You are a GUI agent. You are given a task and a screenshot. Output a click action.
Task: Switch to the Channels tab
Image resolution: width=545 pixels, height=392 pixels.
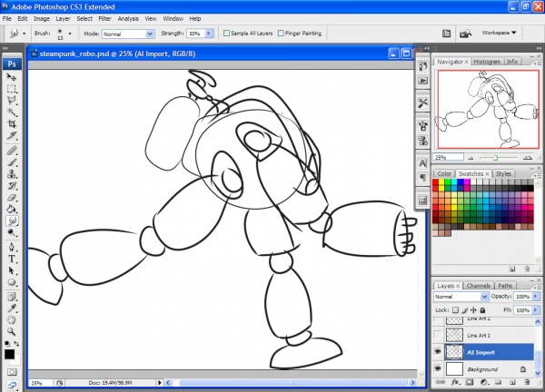479,286
